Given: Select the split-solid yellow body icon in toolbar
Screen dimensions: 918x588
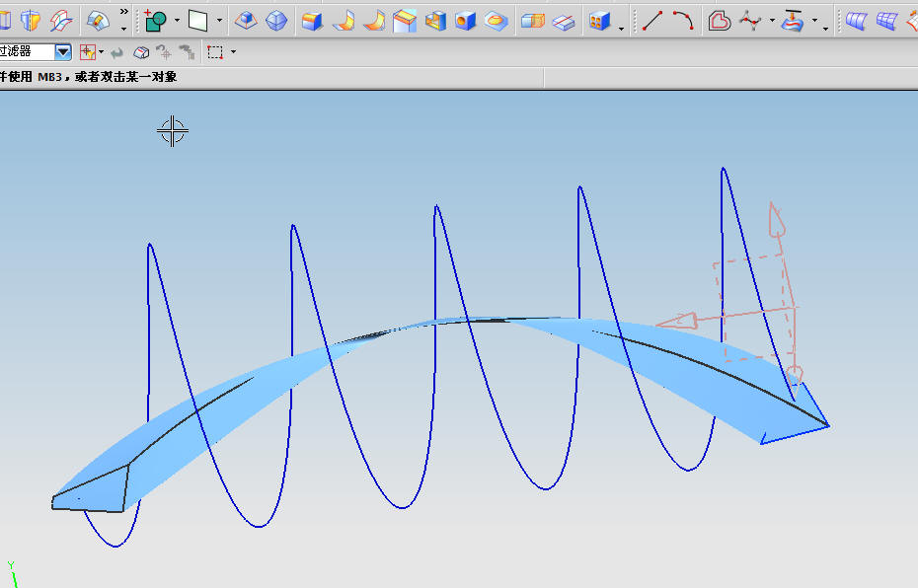Looking at the screenshot, I should coord(30,21).
